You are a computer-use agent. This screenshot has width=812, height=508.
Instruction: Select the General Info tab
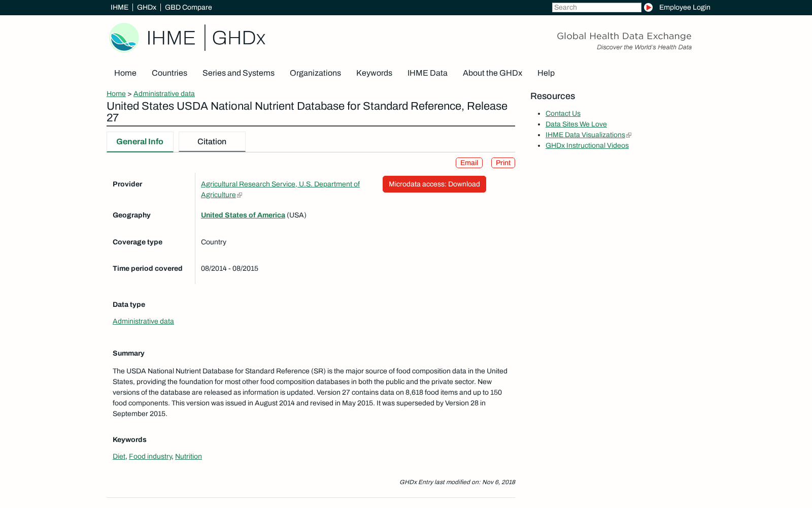coord(140,142)
